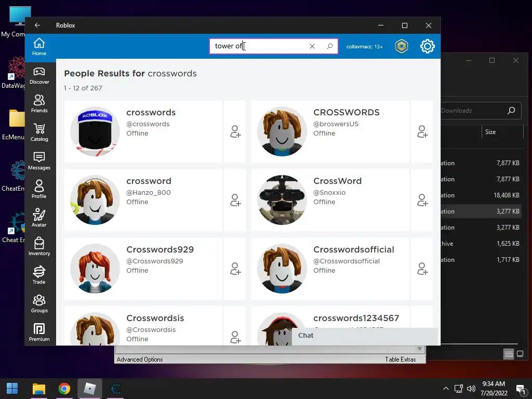Click the search magnifier in File Explorer window
Screen dimensions: 532x399
point(511,111)
